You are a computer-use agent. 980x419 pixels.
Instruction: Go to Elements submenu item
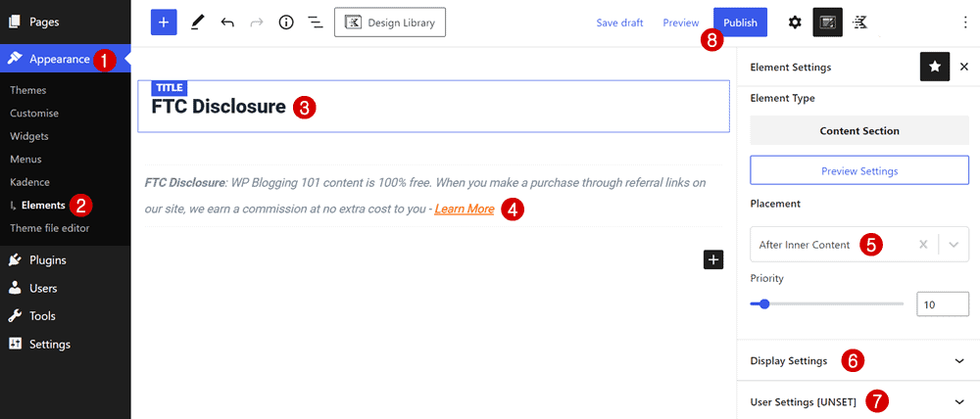point(43,206)
